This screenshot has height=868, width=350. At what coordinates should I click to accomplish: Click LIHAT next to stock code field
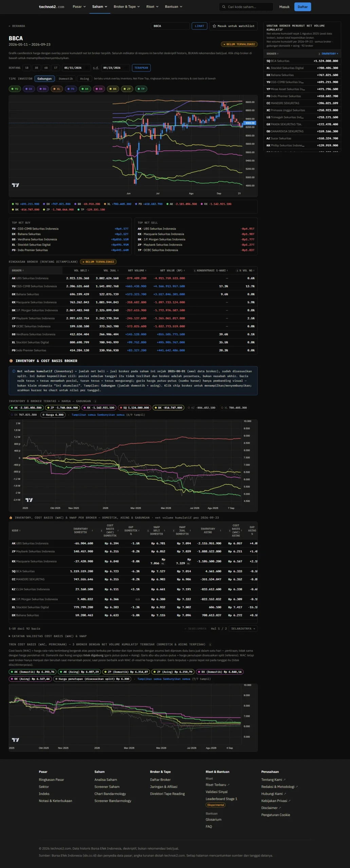(200, 26)
